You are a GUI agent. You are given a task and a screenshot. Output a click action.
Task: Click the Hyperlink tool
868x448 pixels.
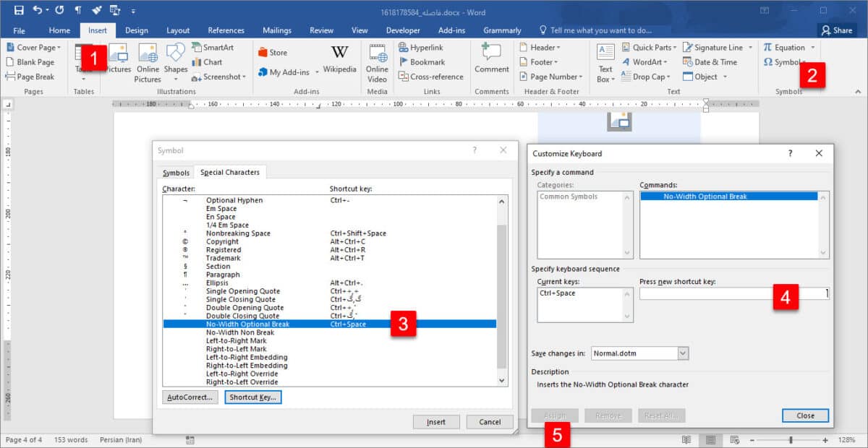425,48
